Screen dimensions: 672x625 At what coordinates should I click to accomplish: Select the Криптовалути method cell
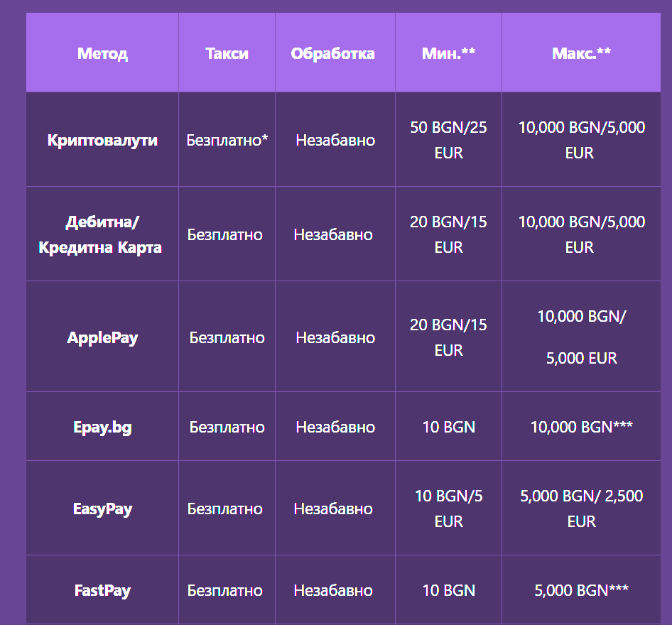coord(102,140)
